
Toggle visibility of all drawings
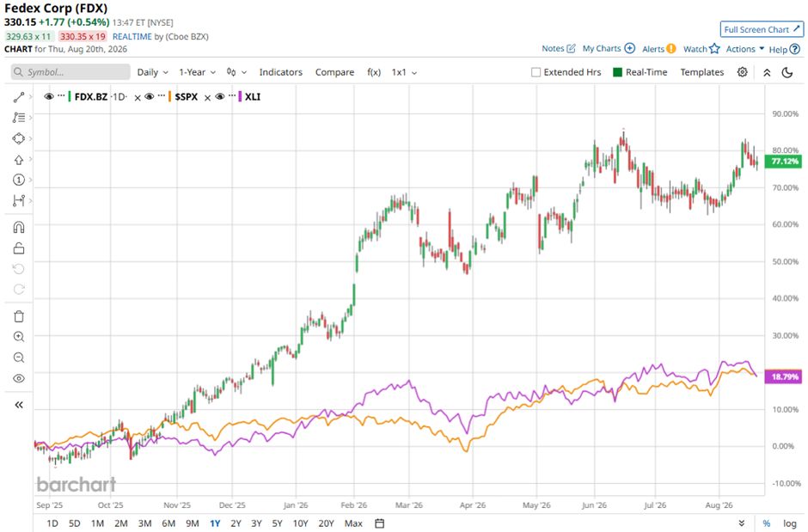tap(19, 378)
